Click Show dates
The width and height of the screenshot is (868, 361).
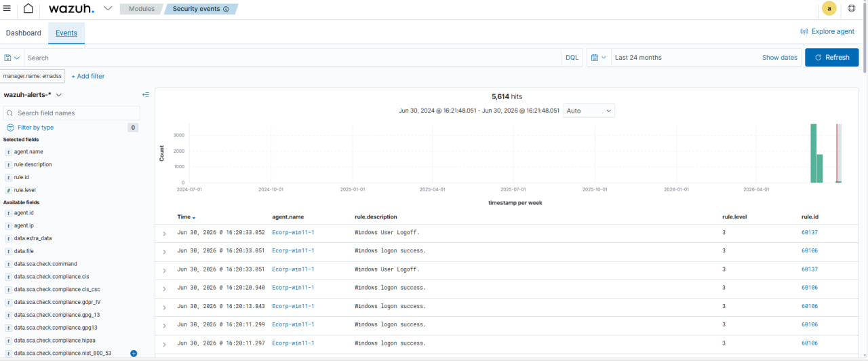(779, 58)
